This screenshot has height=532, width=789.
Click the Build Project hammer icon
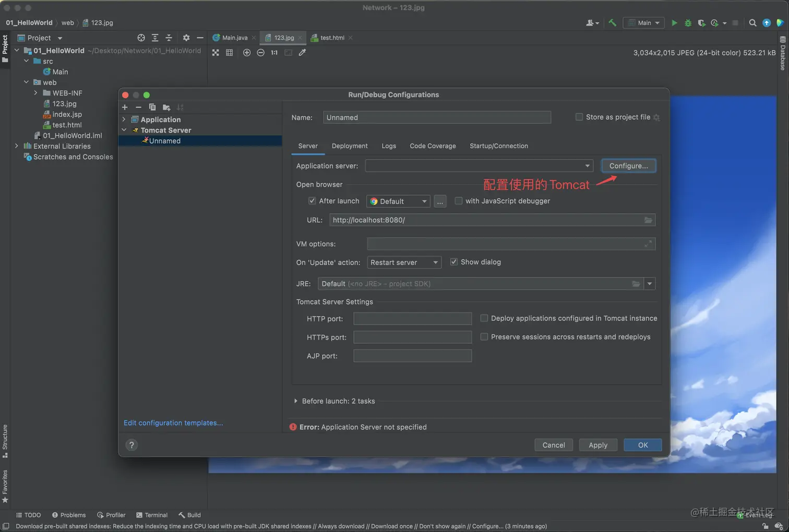[x=613, y=23]
